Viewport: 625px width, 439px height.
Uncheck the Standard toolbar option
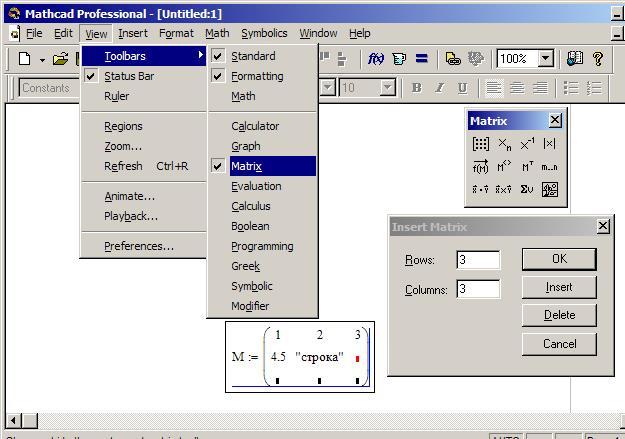[252, 56]
